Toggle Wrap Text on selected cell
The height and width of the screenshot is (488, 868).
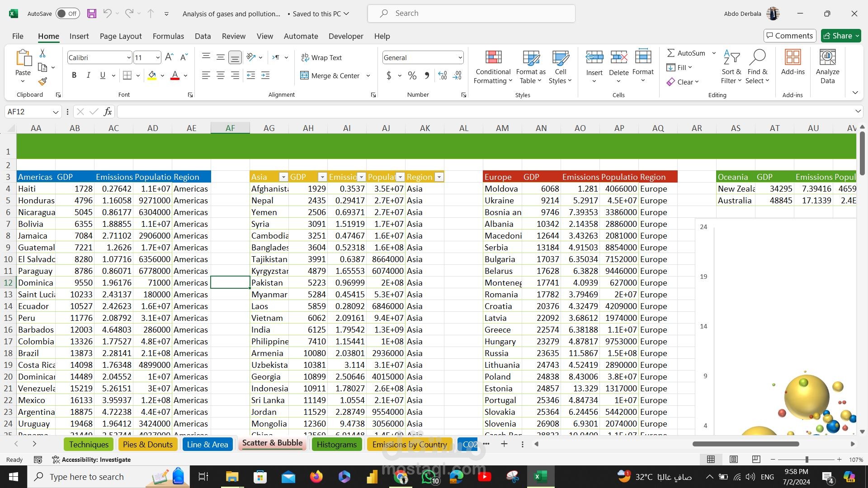click(x=321, y=57)
